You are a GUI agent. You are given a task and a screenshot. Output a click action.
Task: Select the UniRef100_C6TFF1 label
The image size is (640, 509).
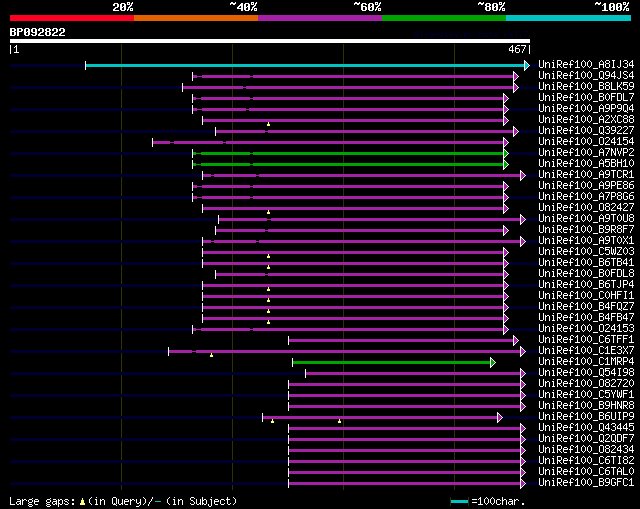pos(586,340)
